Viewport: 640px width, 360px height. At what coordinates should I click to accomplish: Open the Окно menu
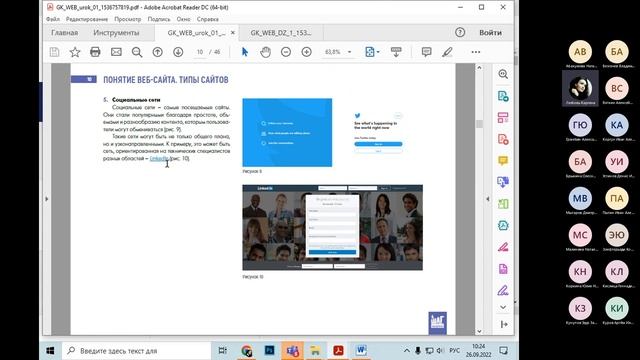184,19
